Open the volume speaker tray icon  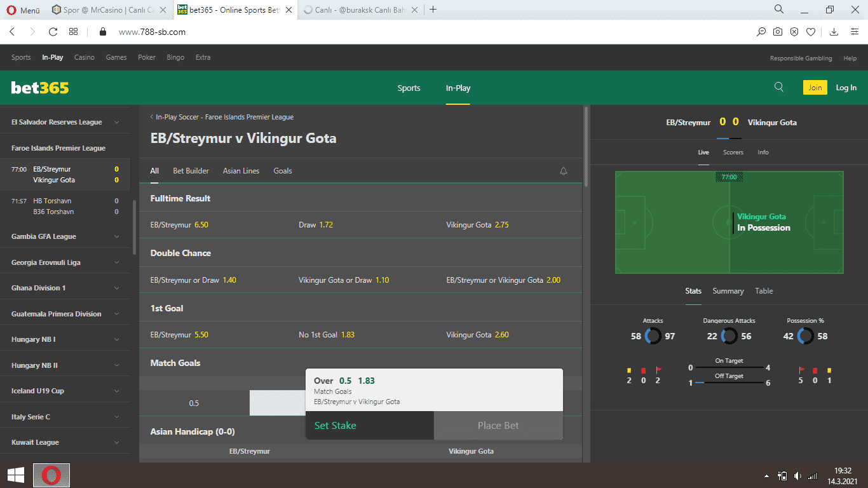797,475
